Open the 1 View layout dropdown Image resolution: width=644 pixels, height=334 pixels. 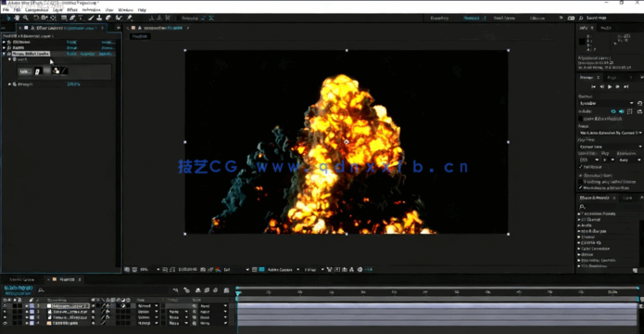point(314,270)
